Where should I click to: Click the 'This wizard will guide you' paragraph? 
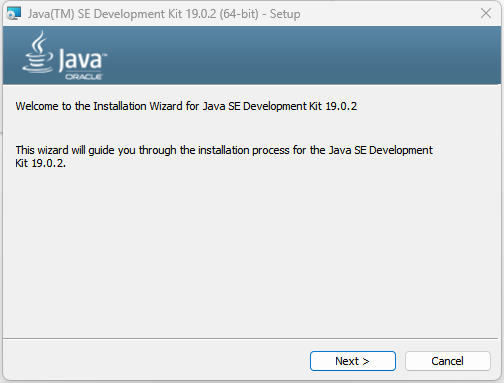click(x=224, y=156)
